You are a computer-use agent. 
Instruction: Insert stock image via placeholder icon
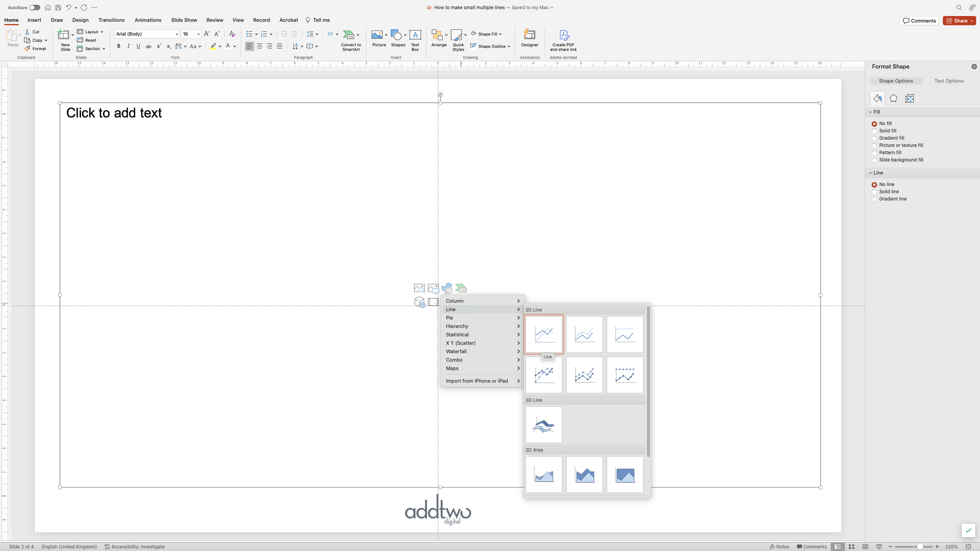click(419, 288)
